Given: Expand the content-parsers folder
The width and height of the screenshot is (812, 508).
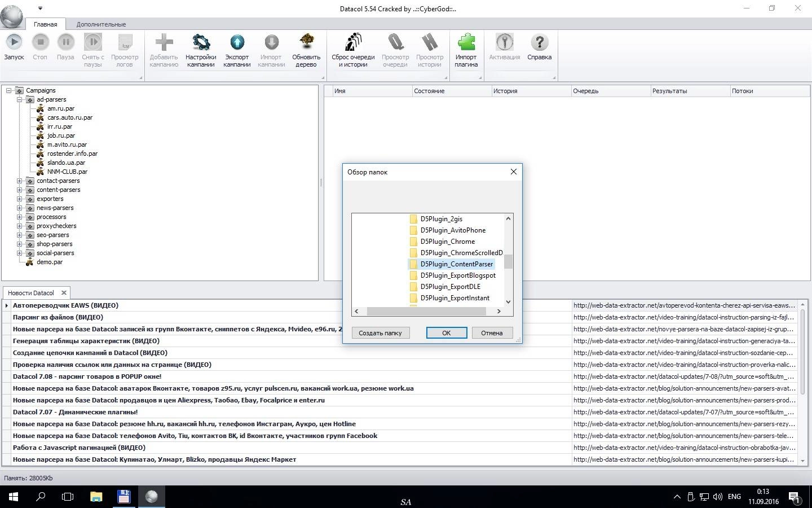Looking at the screenshot, I should 20,190.
